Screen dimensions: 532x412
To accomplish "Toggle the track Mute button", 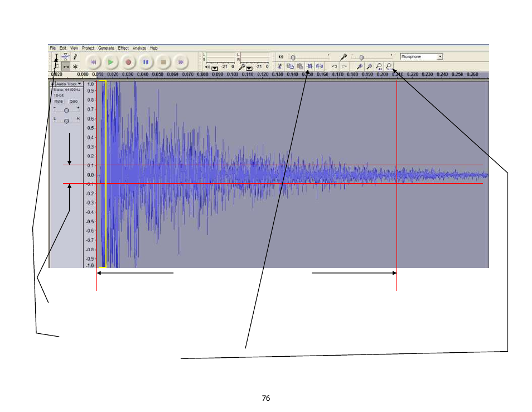I will click(59, 101).
